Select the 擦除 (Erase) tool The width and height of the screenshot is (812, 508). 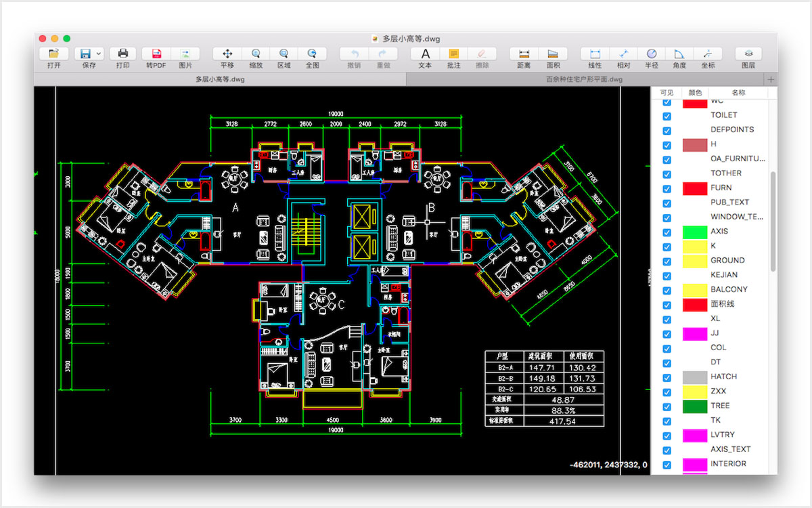pos(482,54)
